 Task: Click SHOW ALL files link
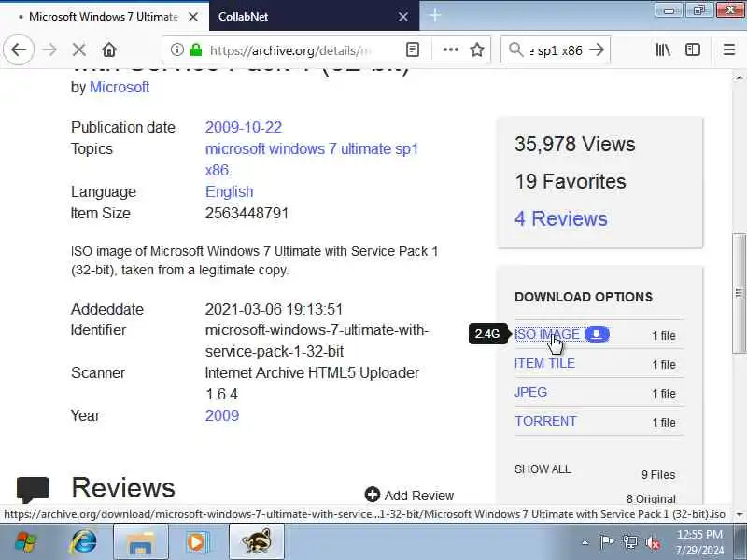543,469
